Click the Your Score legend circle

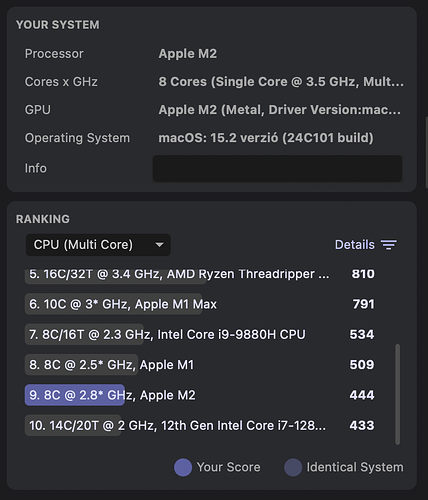(183, 467)
